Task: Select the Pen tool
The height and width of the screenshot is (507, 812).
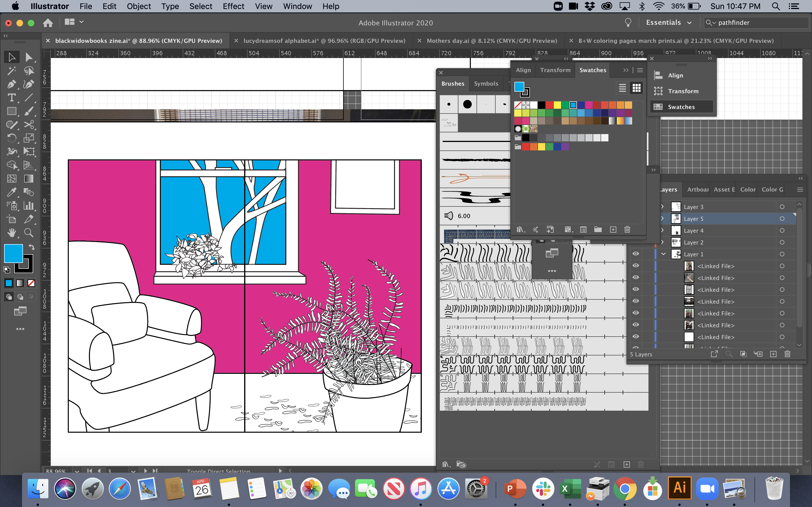Action: click(x=11, y=84)
